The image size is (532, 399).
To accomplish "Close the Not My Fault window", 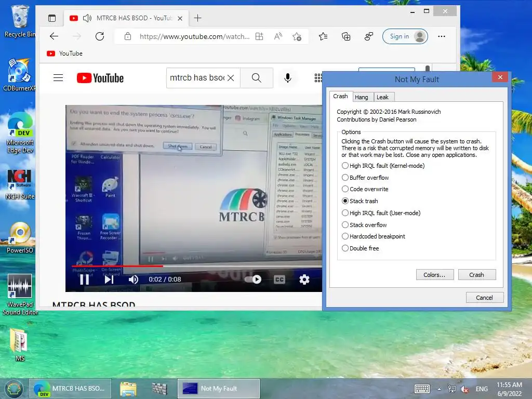I will click(500, 77).
